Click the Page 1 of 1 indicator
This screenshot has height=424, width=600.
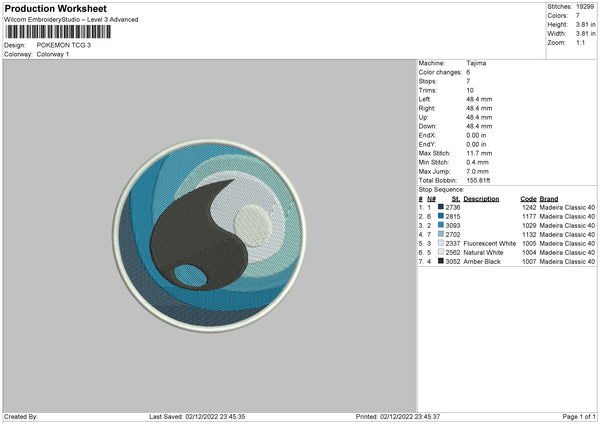point(579,417)
